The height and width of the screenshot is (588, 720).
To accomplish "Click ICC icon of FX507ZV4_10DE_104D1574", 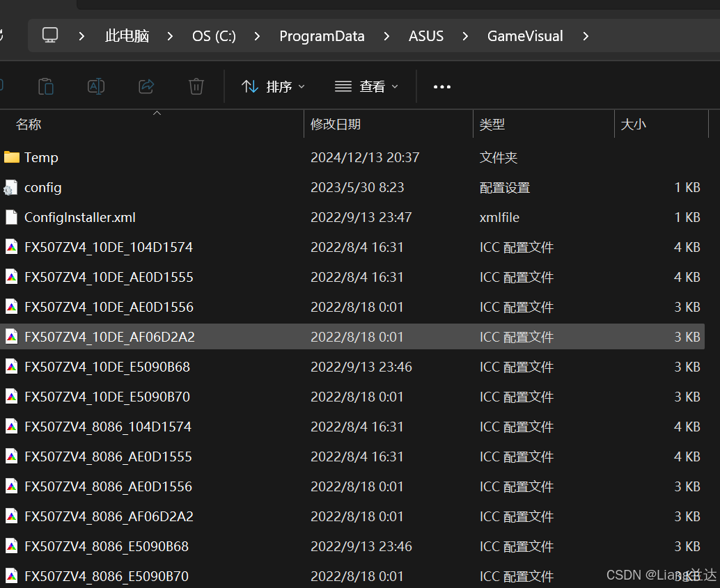I will coord(11,247).
